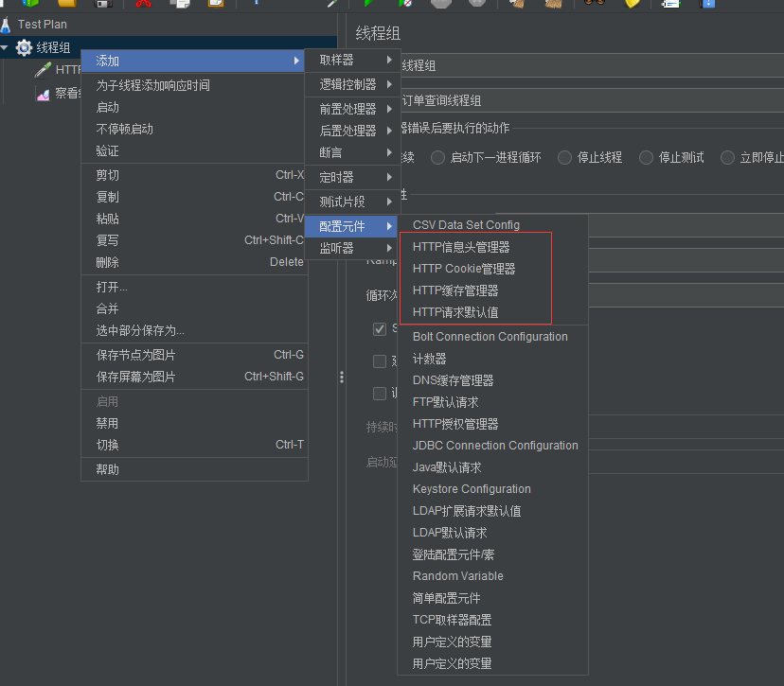The width and height of the screenshot is (784, 686).
Task: Click the 察看结果树 listener icon in tree
Action: 43,94
